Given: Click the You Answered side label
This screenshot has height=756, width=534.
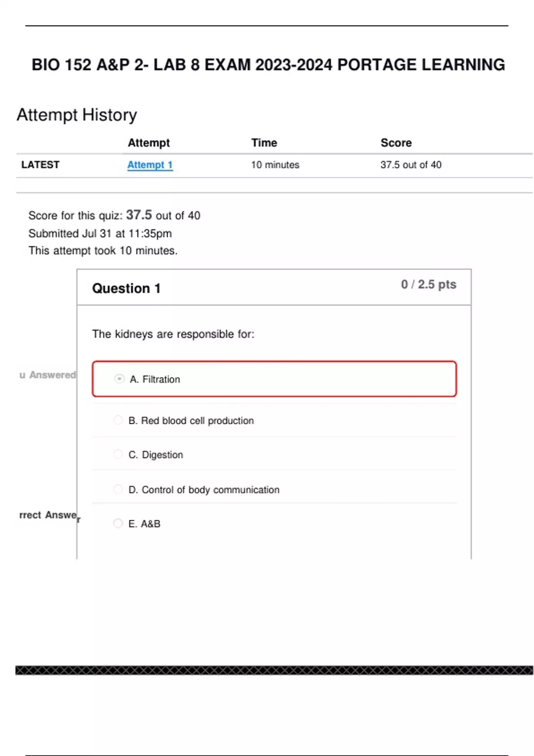Looking at the screenshot, I should (x=48, y=375).
